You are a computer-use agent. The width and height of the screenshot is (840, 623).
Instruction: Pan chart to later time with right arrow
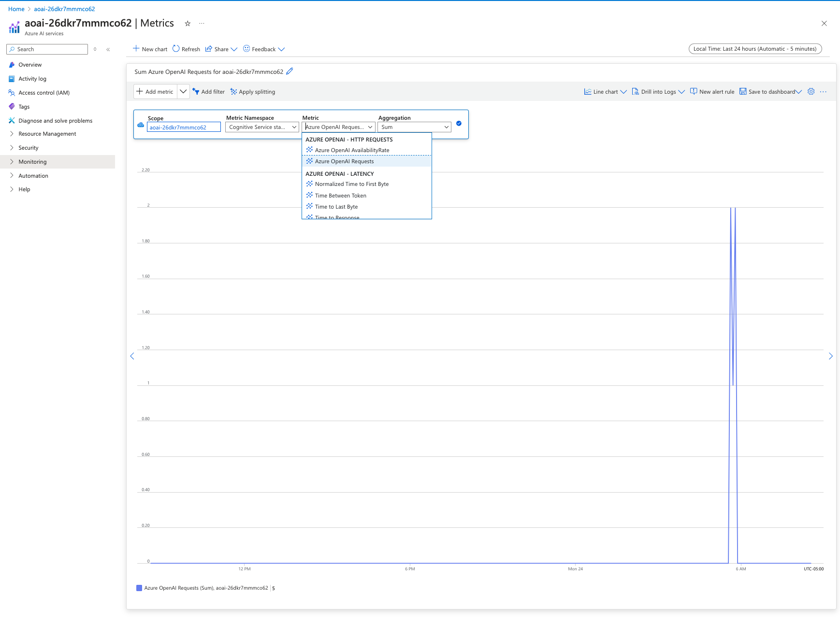pyautogui.click(x=831, y=356)
